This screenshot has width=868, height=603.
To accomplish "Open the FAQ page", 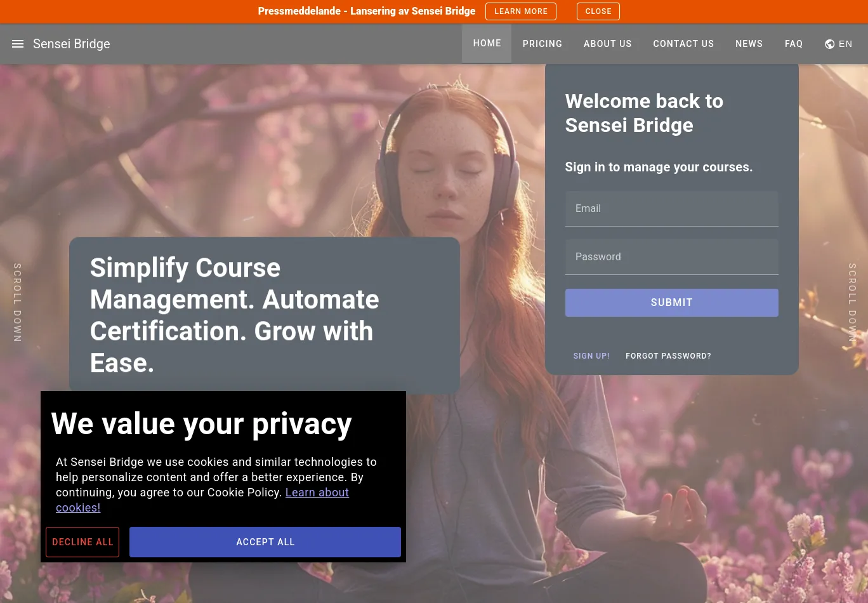I will (793, 44).
